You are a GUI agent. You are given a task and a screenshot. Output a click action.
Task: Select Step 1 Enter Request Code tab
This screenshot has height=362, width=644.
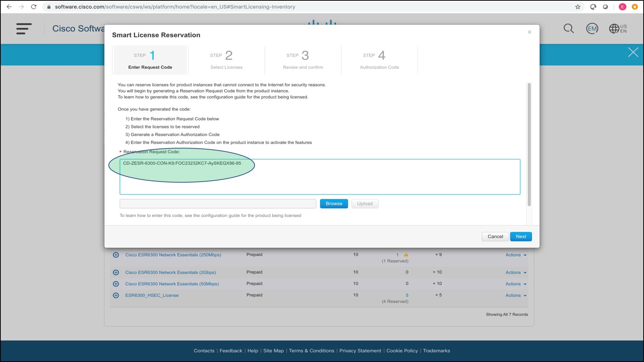click(150, 60)
